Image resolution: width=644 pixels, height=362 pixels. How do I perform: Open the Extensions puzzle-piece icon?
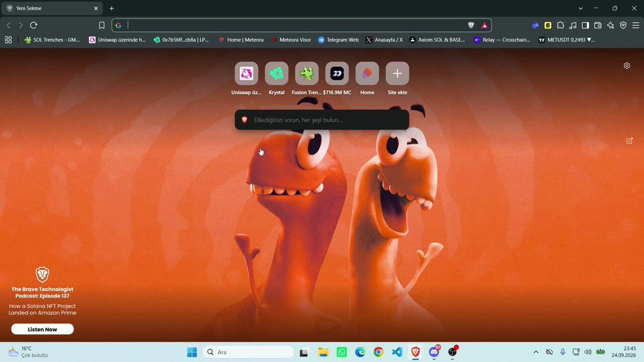(x=560, y=25)
